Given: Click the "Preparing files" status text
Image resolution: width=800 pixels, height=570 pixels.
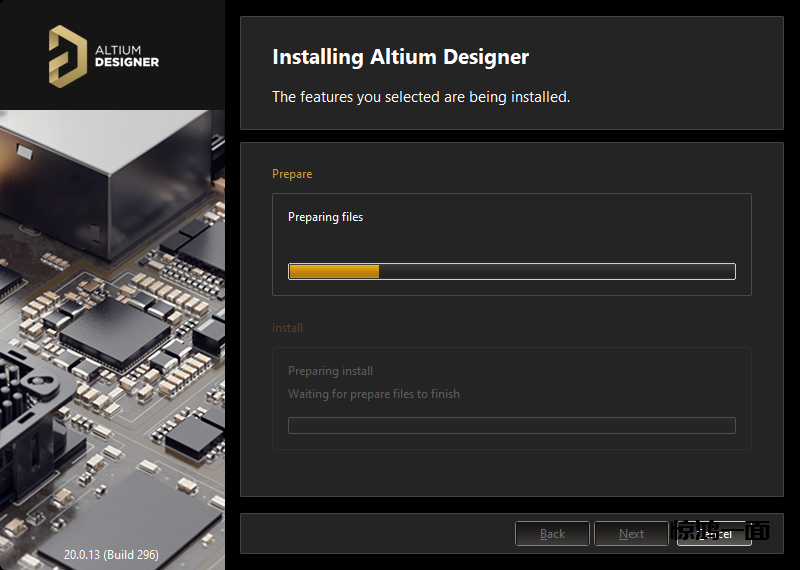Looking at the screenshot, I should pyautogui.click(x=325, y=217).
